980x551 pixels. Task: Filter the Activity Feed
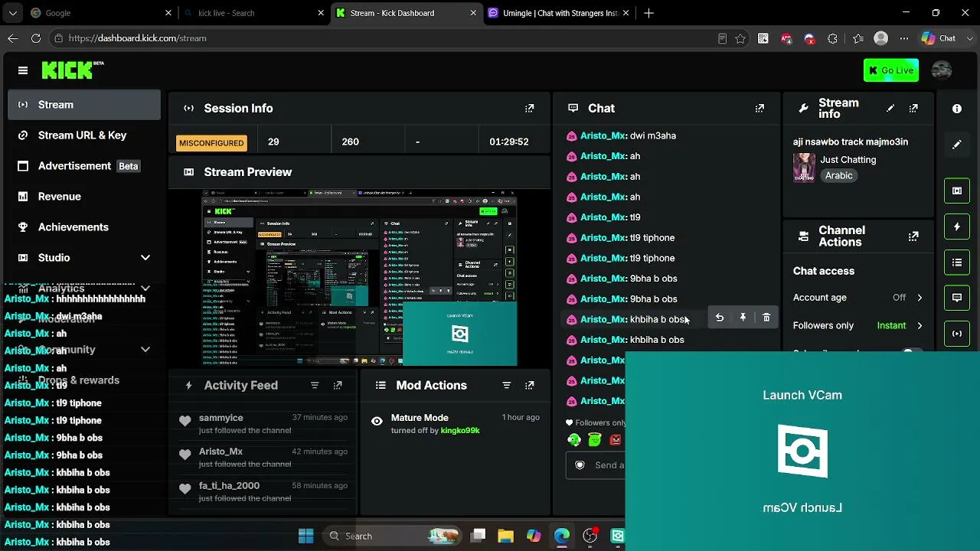pyautogui.click(x=315, y=386)
